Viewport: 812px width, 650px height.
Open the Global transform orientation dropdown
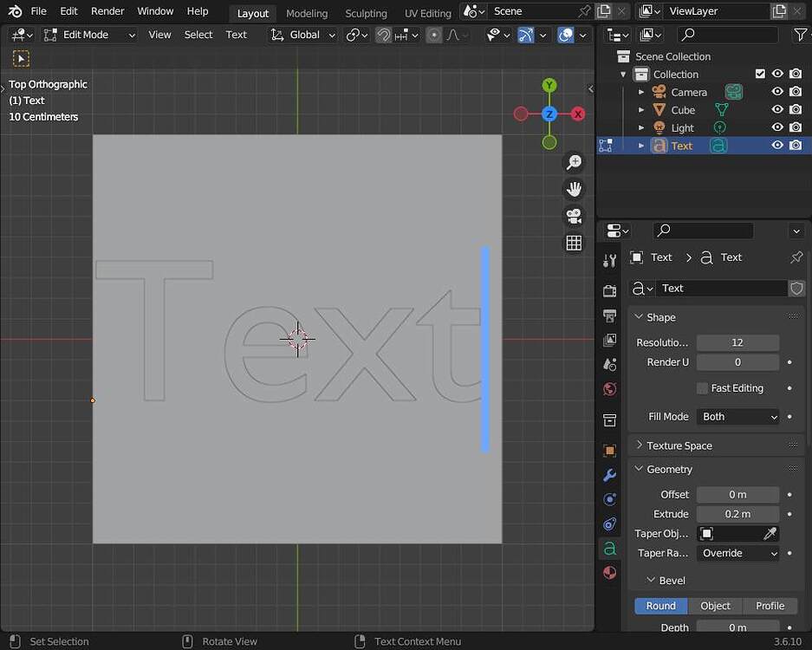point(303,35)
